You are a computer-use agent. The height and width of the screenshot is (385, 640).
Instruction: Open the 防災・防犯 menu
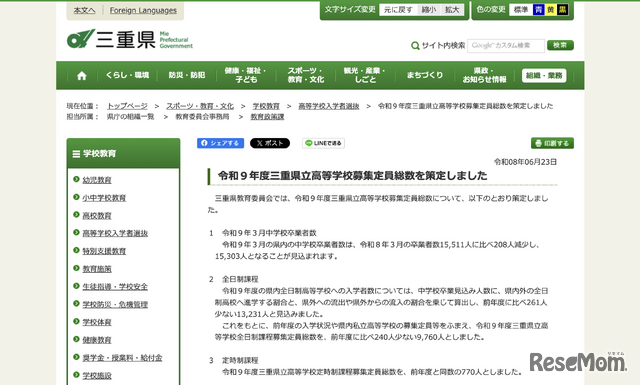click(x=187, y=75)
